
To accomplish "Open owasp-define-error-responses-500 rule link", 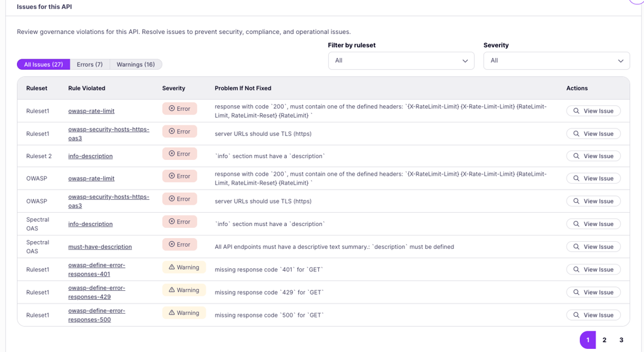I will pyautogui.click(x=96, y=315).
